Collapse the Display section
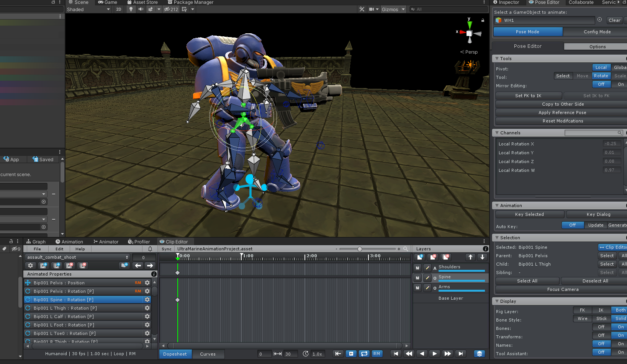 point(497,301)
